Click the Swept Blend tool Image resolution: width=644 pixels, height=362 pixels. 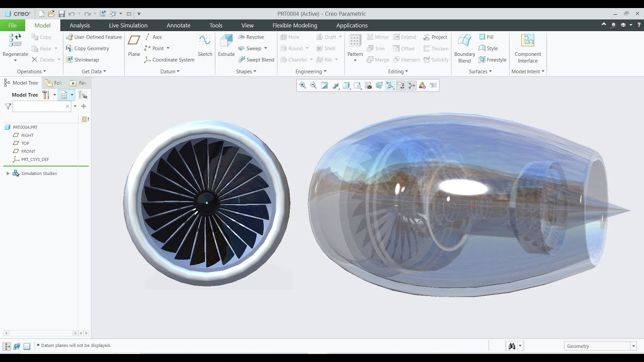pos(256,60)
